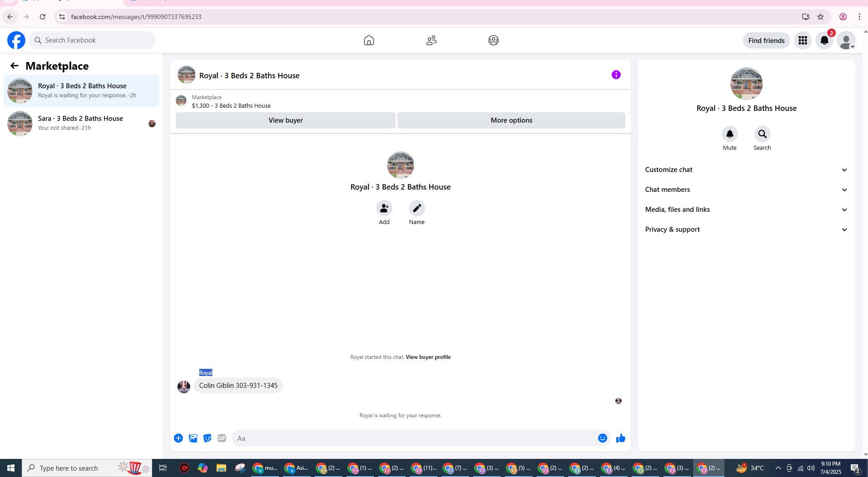The image size is (868, 477).
Task: Click the Aa message input field
Action: click(x=414, y=438)
